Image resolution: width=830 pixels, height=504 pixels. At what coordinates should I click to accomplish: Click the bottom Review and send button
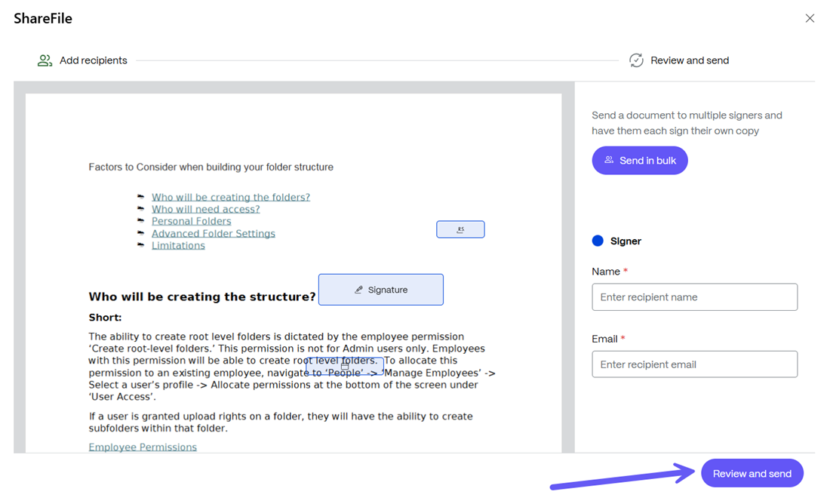pyautogui.click(x=752, y=473)
